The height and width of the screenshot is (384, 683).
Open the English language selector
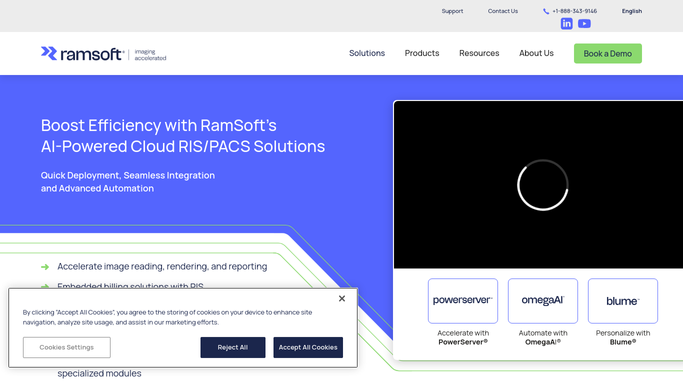(632, 11)
